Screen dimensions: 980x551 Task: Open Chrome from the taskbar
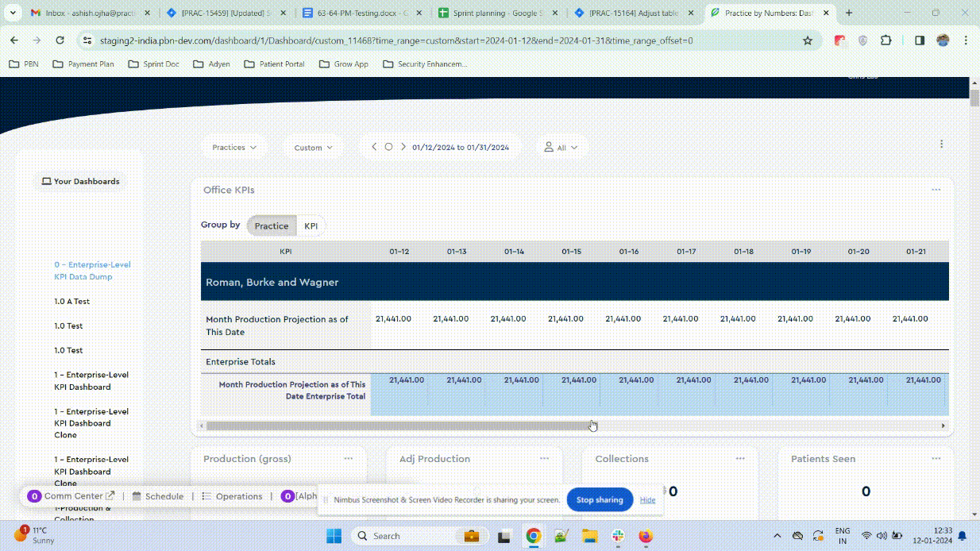(x=533, y=536)
